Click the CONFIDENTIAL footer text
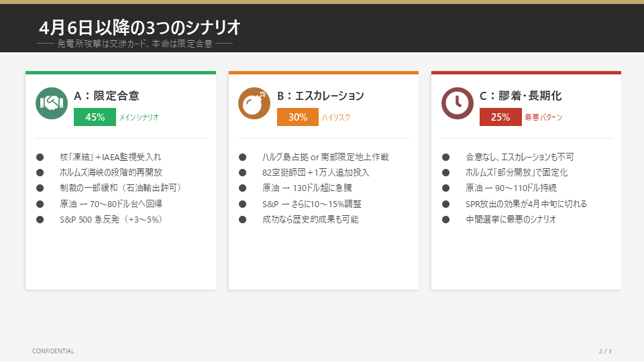644x362 pixels. point(53,351)
